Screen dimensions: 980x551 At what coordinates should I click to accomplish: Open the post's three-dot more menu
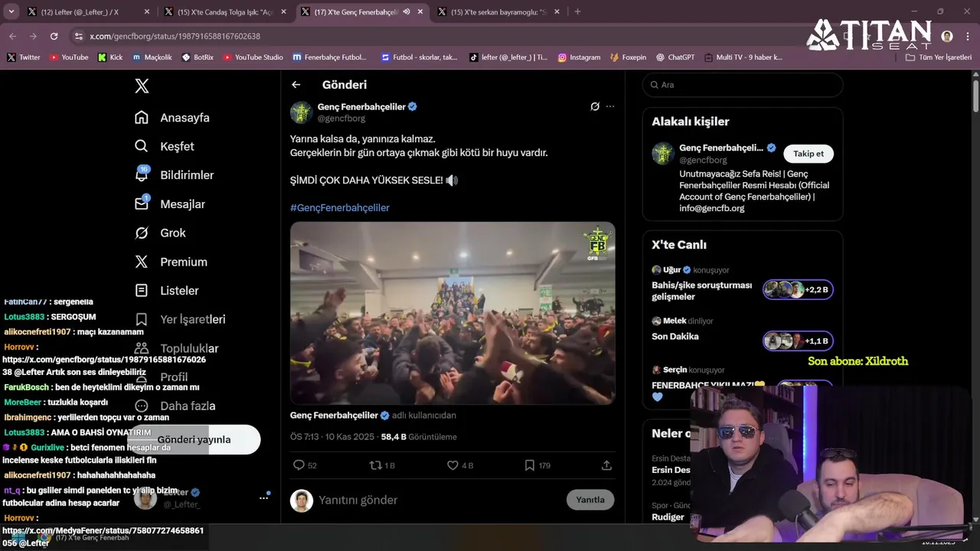click(x=610, y=106)
